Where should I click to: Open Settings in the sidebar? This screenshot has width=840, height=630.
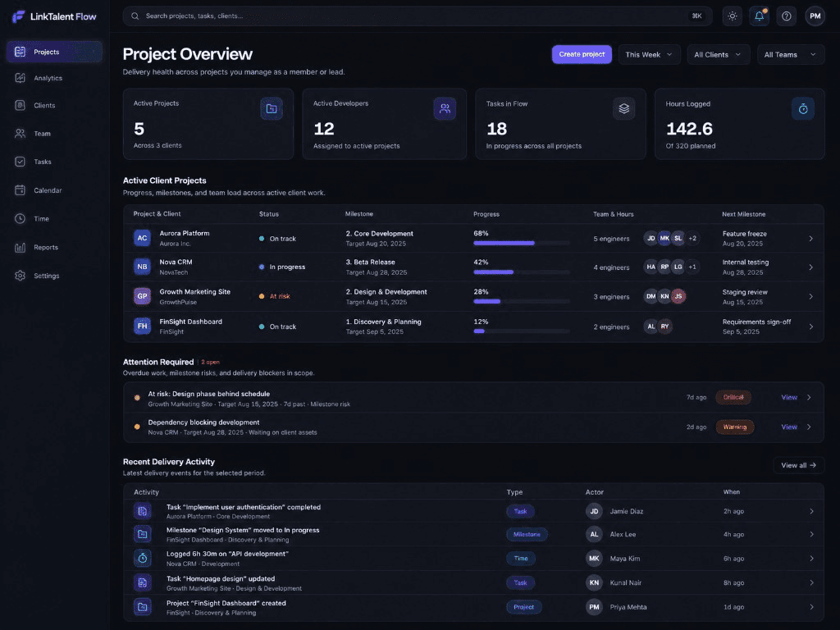pos(54,276)
